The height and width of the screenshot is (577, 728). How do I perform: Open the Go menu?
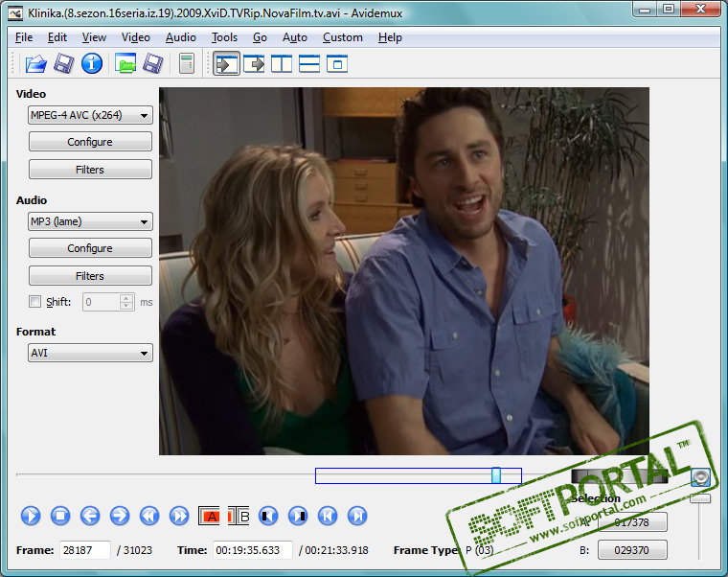260,37
